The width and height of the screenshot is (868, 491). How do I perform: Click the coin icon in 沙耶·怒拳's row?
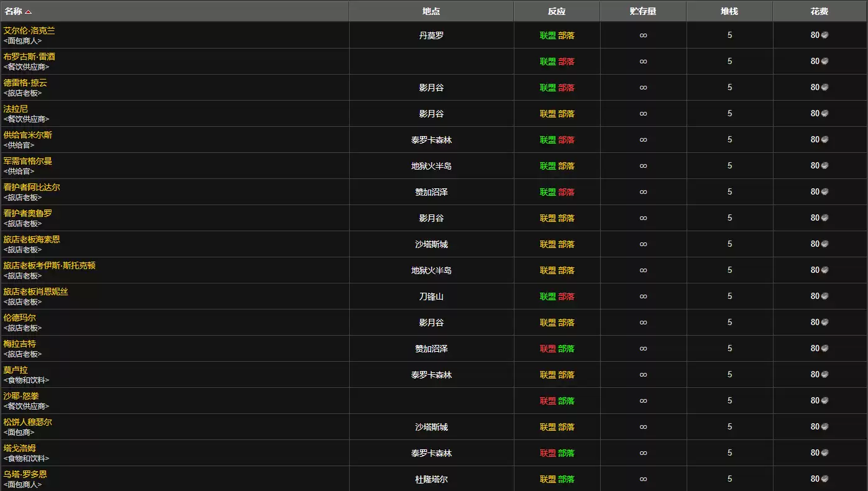coord(826,400)
